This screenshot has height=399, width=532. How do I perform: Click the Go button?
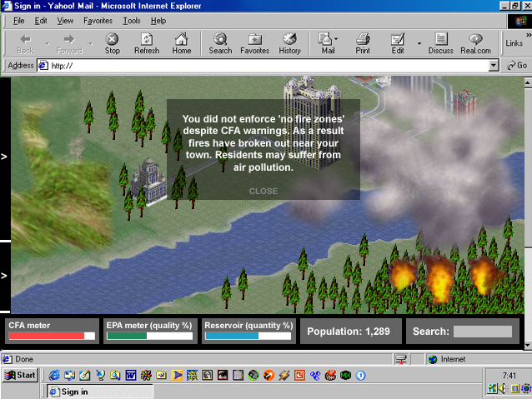pyautogui.click(x=517, y=65)
